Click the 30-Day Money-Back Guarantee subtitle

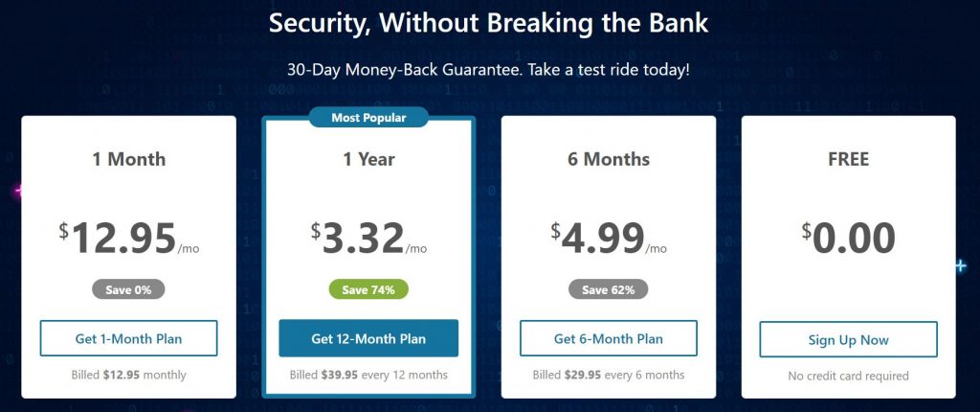point(489,70)
